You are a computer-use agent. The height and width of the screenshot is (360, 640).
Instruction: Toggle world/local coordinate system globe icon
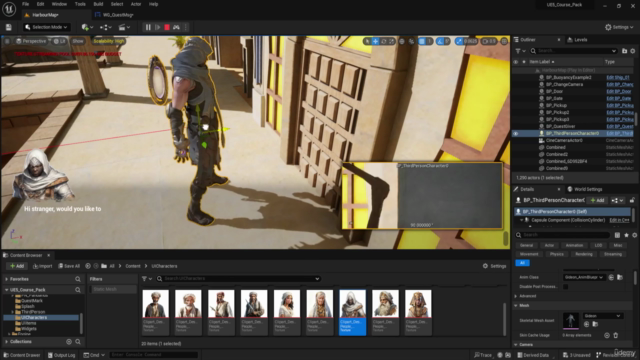pyautogui.click(x=402, y=41)
